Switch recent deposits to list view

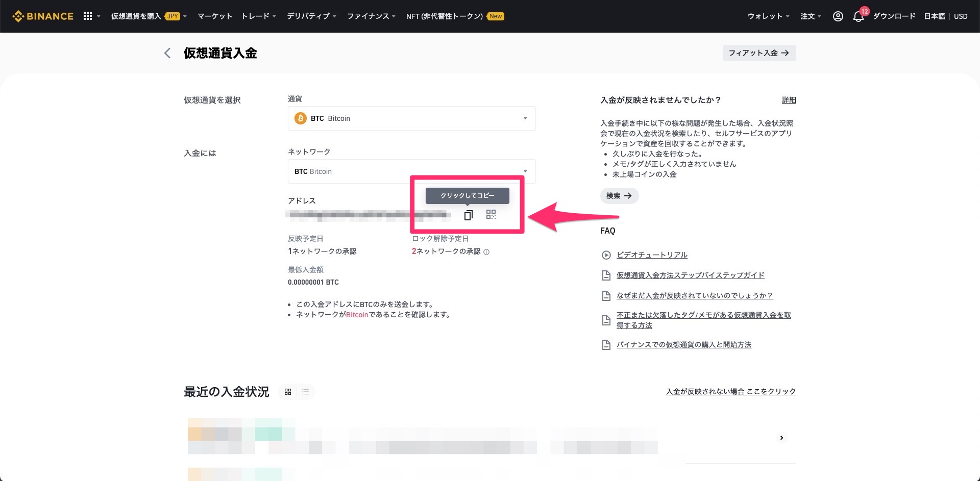305,392
